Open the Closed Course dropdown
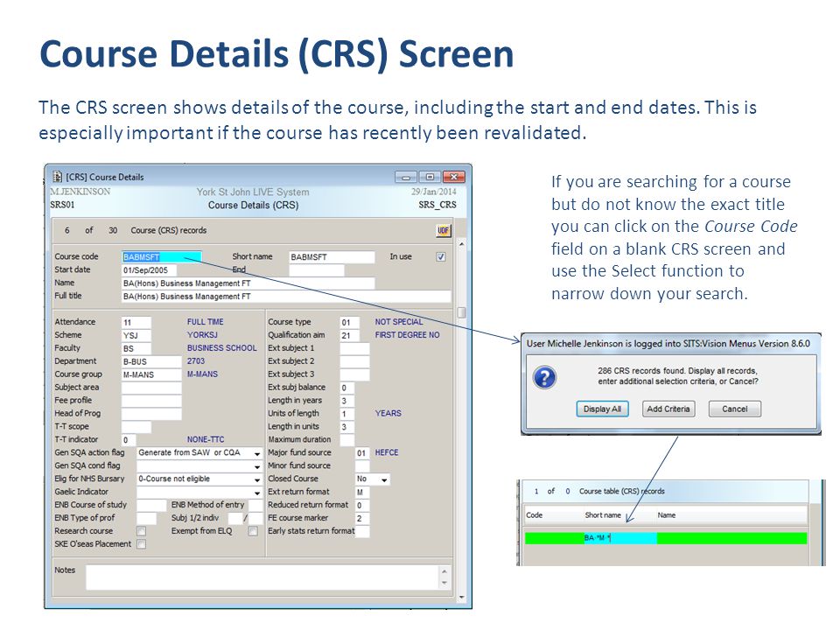This screenshot has width=840, height=630. click(384, 479)
